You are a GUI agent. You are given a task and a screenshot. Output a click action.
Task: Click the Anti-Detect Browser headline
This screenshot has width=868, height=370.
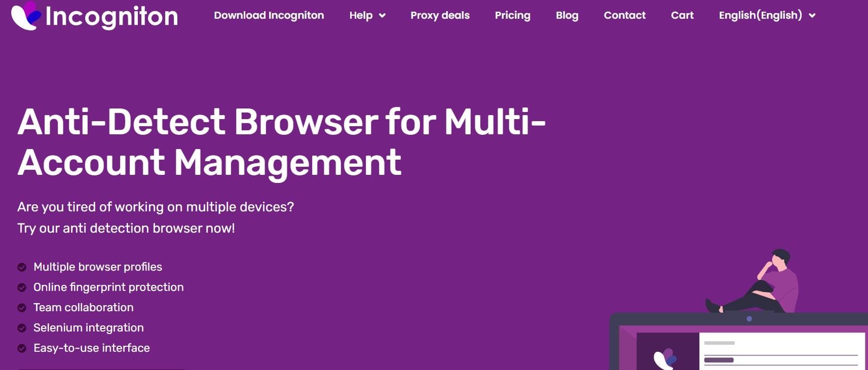[x=281, y=142]
